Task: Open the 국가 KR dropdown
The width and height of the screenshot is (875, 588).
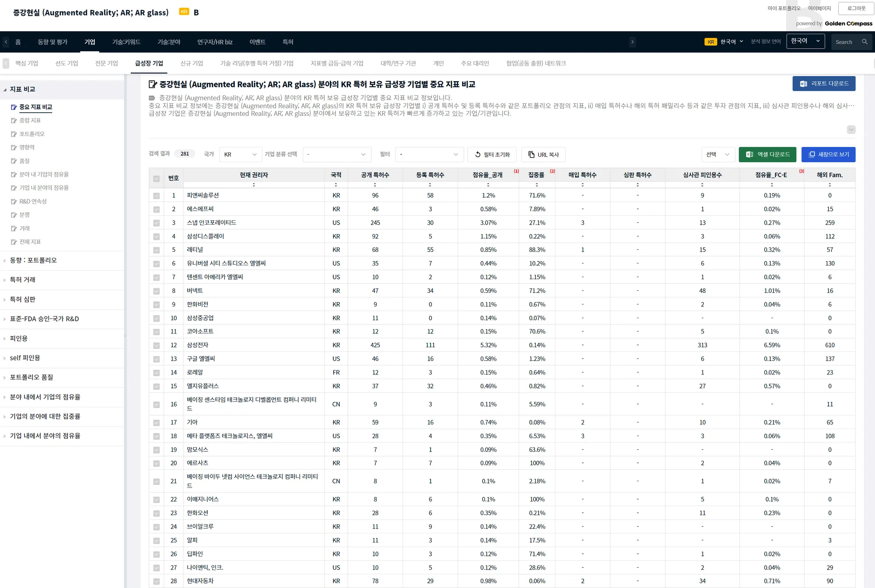Action: pos(240,155)
